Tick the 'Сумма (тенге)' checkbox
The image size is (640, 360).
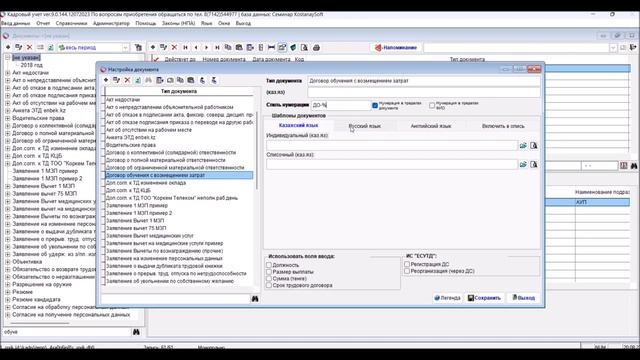point(269,278)
